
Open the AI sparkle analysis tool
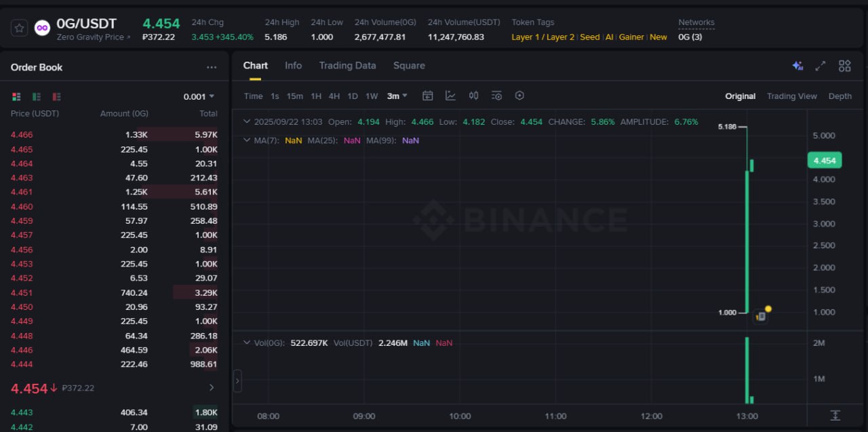(x=797, y=66)
